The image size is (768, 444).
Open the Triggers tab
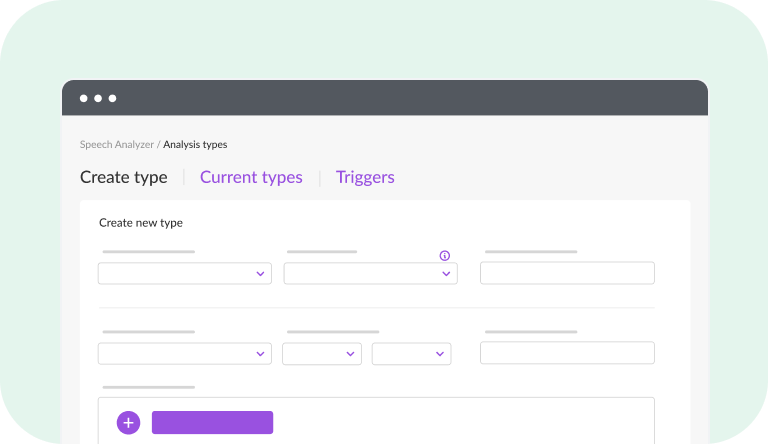(365, 177)
